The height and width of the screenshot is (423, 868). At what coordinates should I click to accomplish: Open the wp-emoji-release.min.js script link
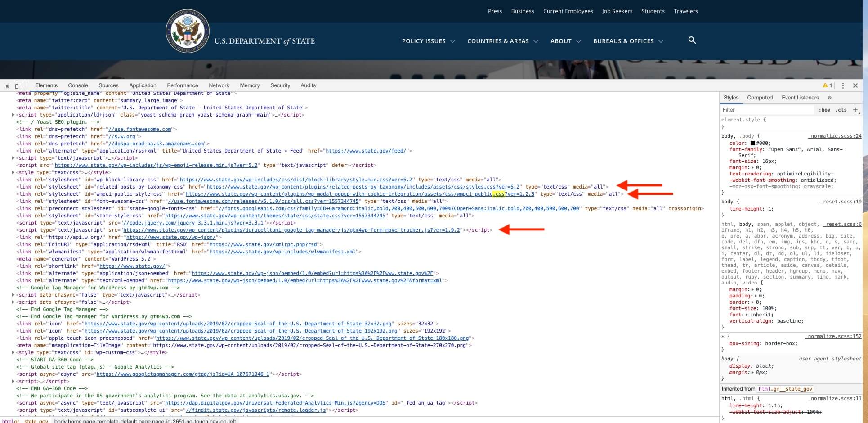156,165
